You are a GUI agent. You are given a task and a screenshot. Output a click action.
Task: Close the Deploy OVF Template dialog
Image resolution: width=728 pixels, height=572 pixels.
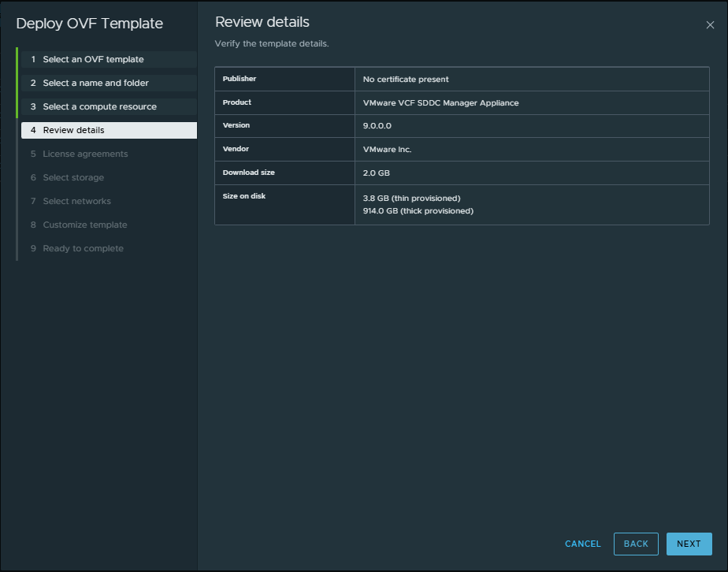[710, 25]
